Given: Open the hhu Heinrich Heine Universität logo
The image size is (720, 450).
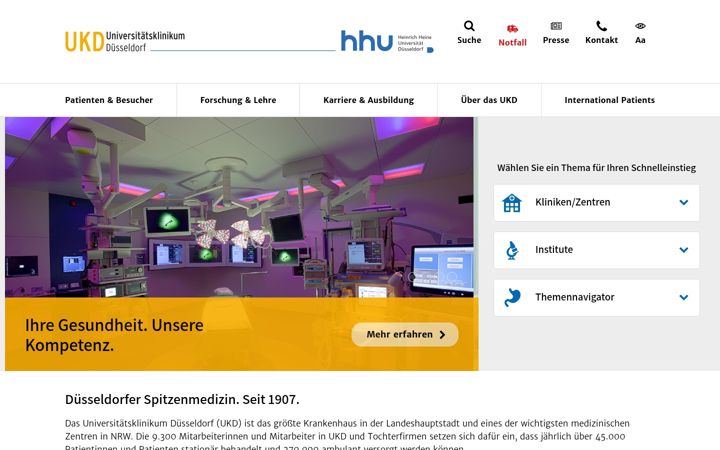Looking at the screenshot, I should 387,42.
